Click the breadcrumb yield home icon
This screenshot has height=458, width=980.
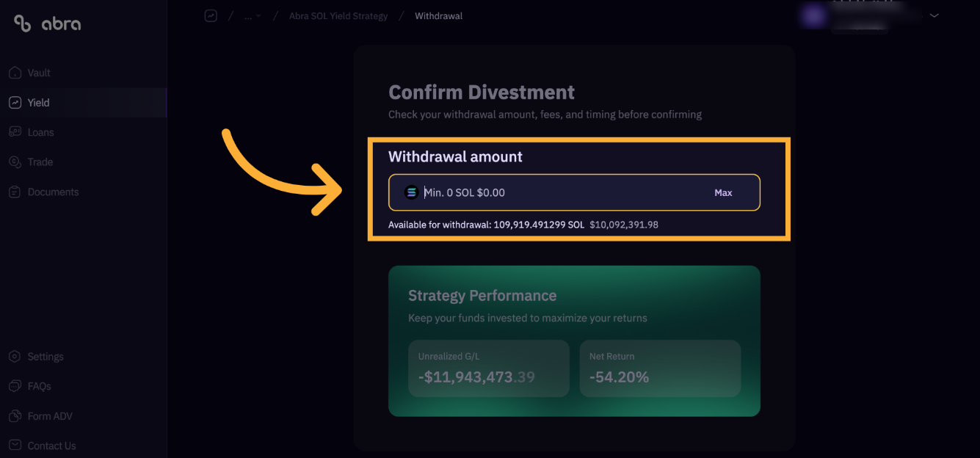211,15
